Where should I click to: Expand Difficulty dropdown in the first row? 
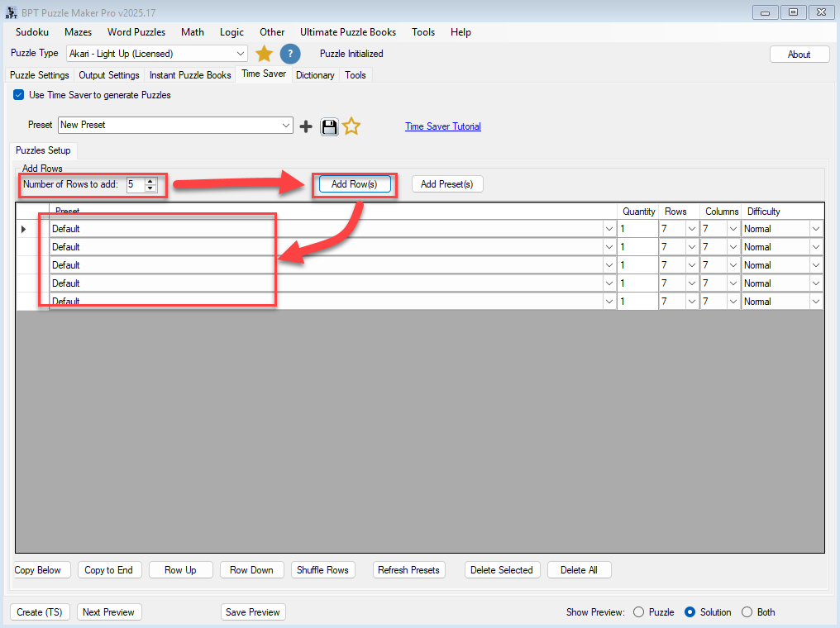(x=816, y=229)
